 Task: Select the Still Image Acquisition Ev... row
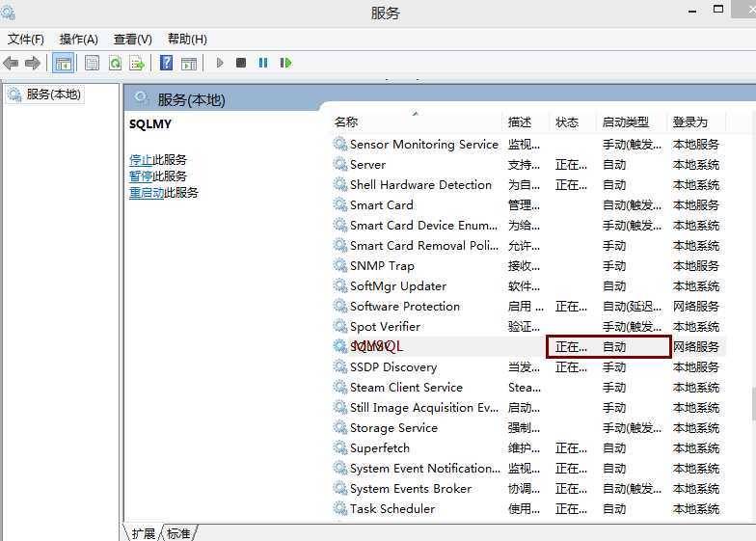528,407
